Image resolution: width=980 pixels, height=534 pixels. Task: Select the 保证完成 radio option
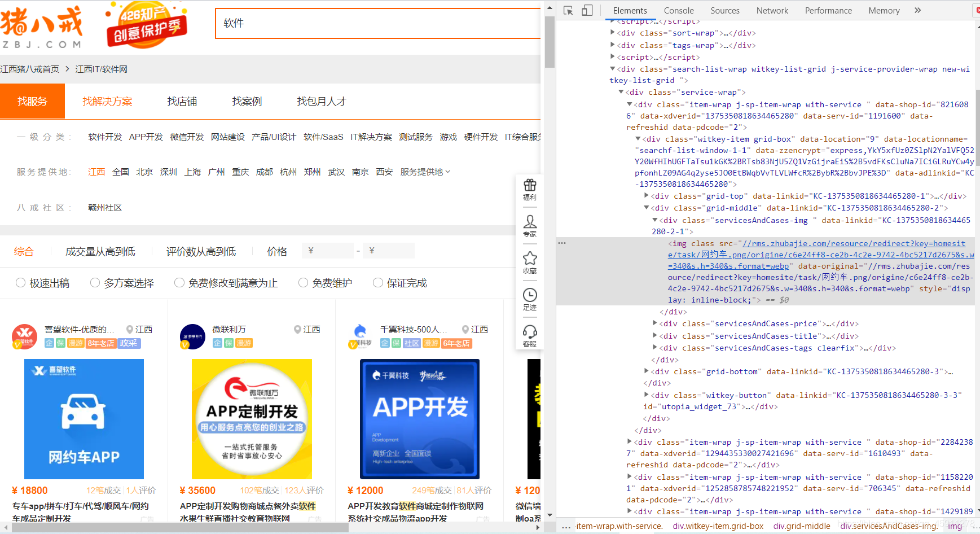tap(378, 283)
